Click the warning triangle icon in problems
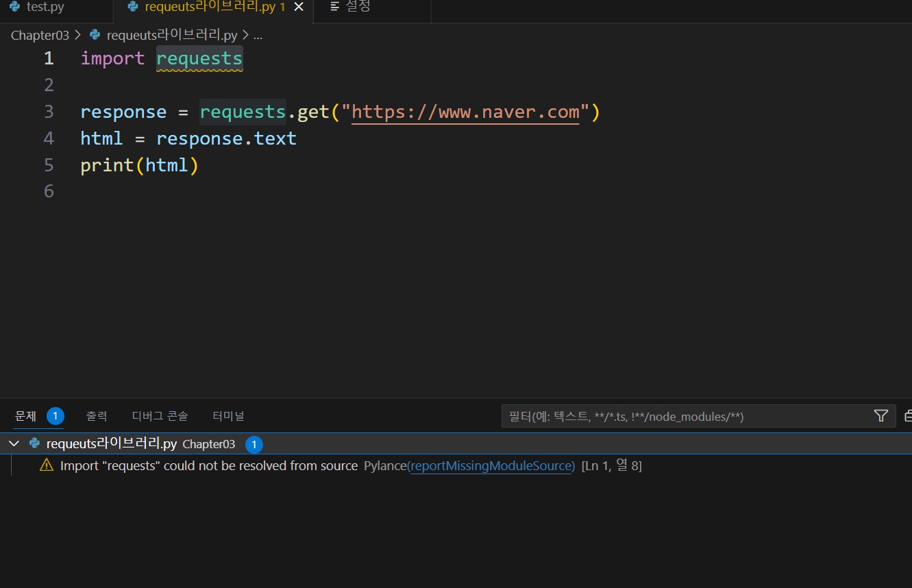The image size is (912, 588). pos(47,465)
